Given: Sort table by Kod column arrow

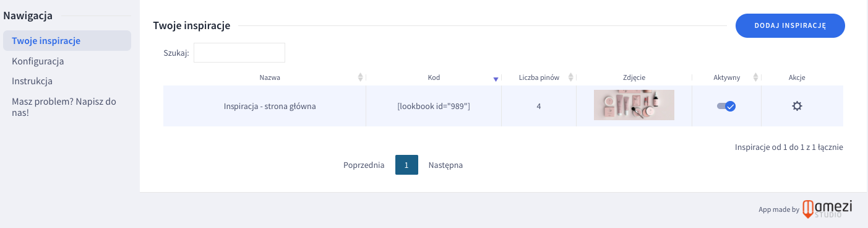Looking at the screenshot, I should pyautogui.click(x=496, y=79).
